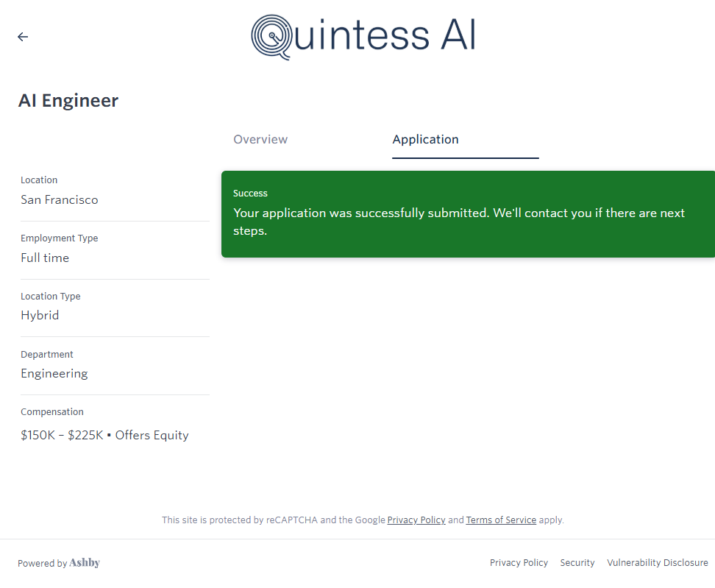Open the Security footer link

[x=577, y=563]
